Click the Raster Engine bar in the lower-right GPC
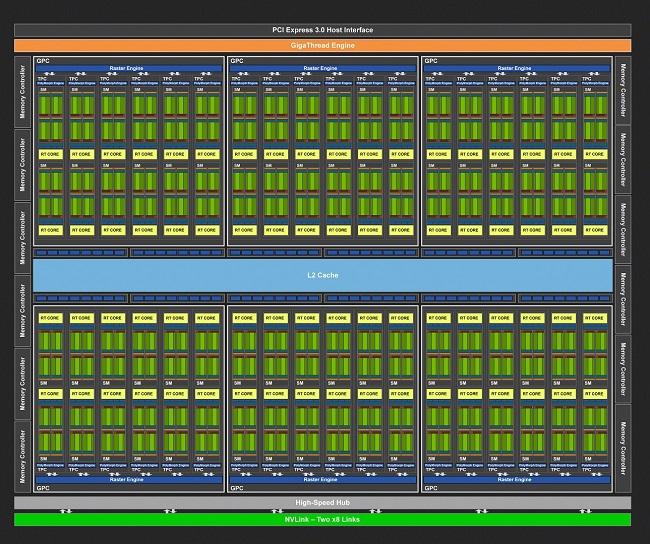 pyautogui.click(x=517, y=479)
